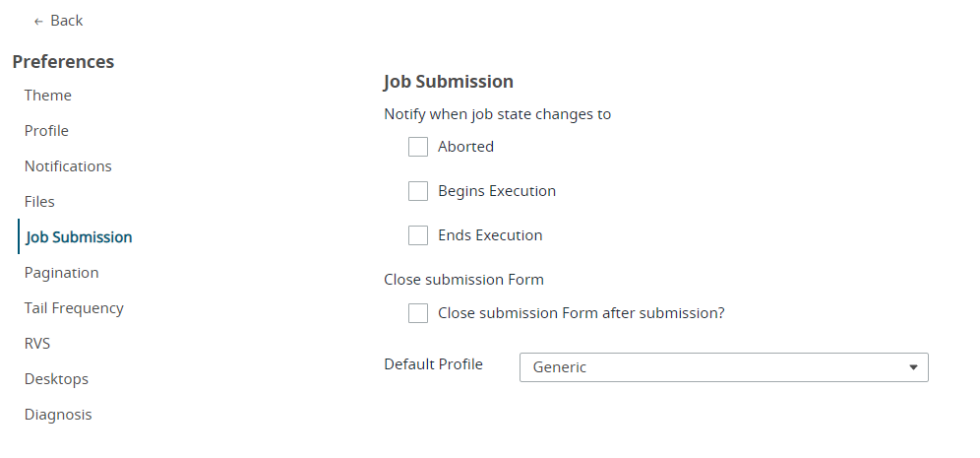Click the Back link text

point(67,21)
